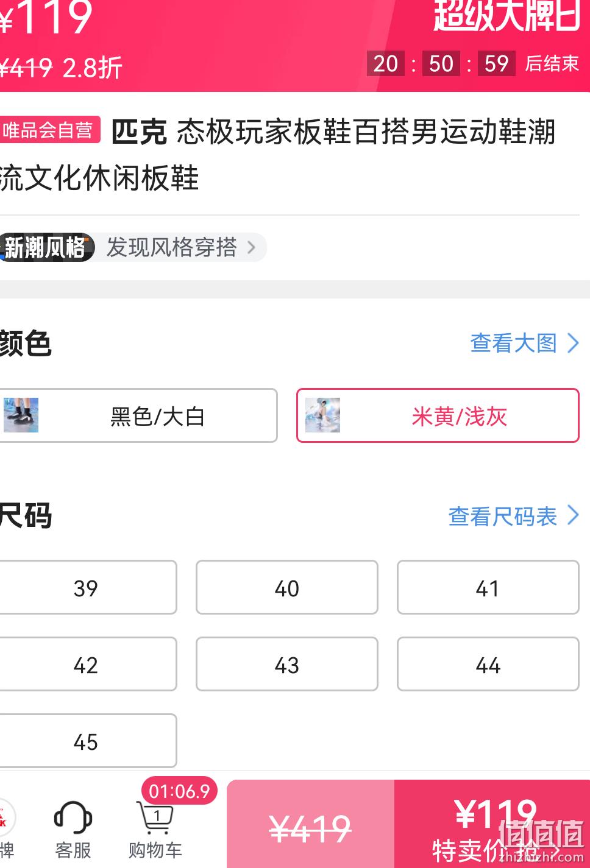Viewport: 590px width, 868px height.
Task: Choose size 39
Action: tap(87, 587)
